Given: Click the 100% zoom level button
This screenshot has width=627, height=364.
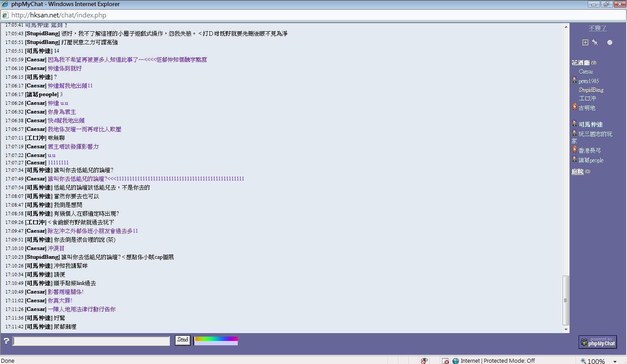Looking at the screenshot, I should tap(593, 361).
